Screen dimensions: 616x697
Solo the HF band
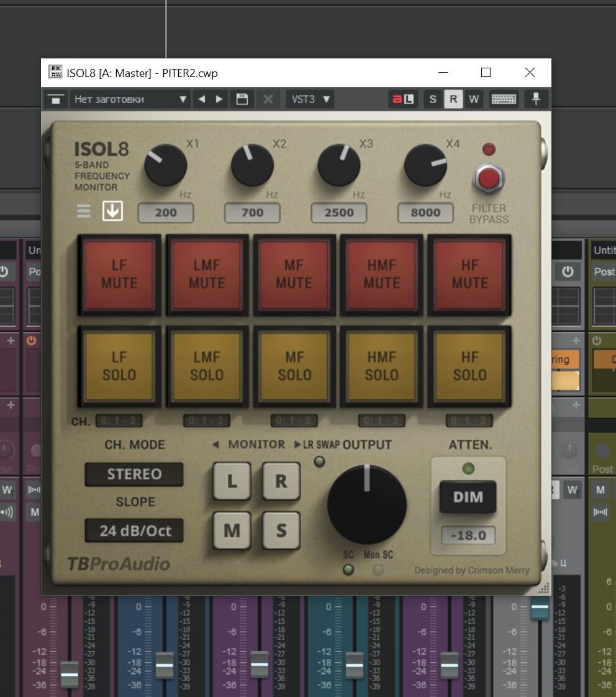point(469,366)
